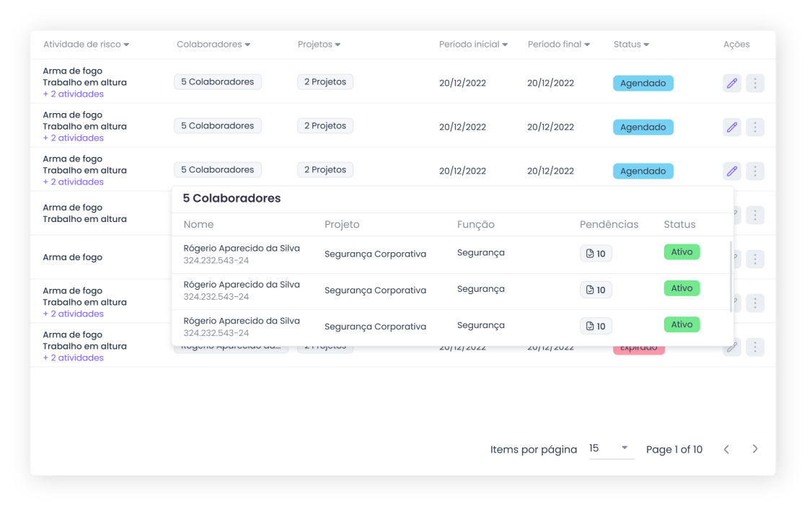Go to previous page with left chevron
This screenshot has width=812, height=511.
(726, 449)
